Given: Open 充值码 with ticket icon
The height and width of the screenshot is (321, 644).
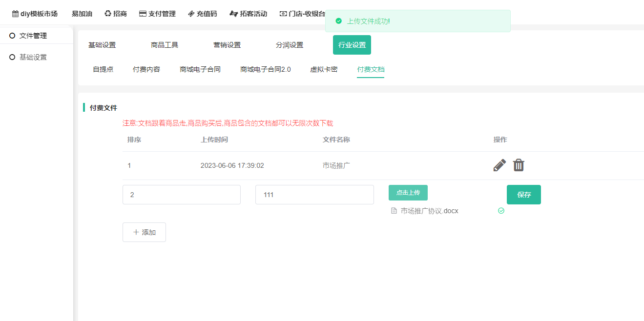Looking at the screenshot, I should [202, 14].
